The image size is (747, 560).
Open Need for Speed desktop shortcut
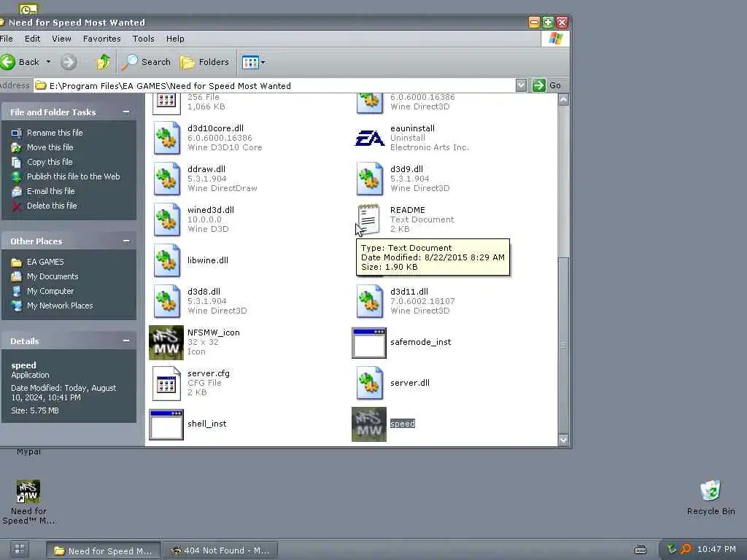(28, 502)
